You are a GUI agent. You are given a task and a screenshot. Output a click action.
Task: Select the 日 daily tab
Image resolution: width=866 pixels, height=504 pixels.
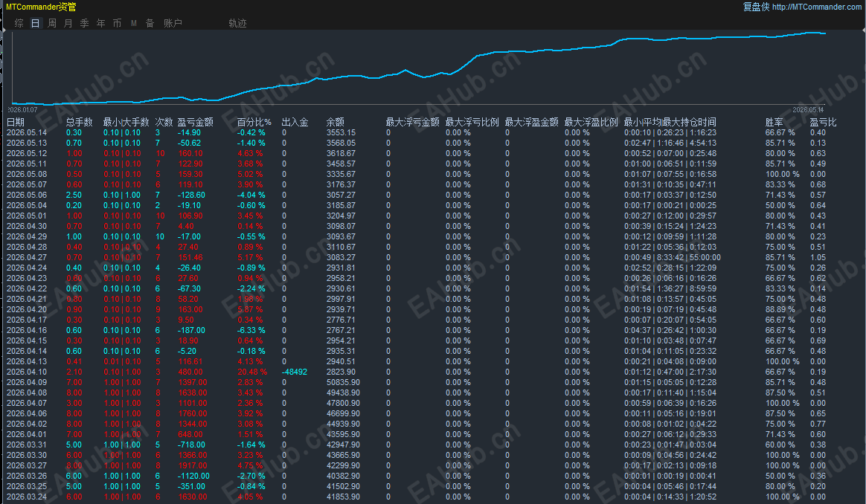click(x=36, y=23)
